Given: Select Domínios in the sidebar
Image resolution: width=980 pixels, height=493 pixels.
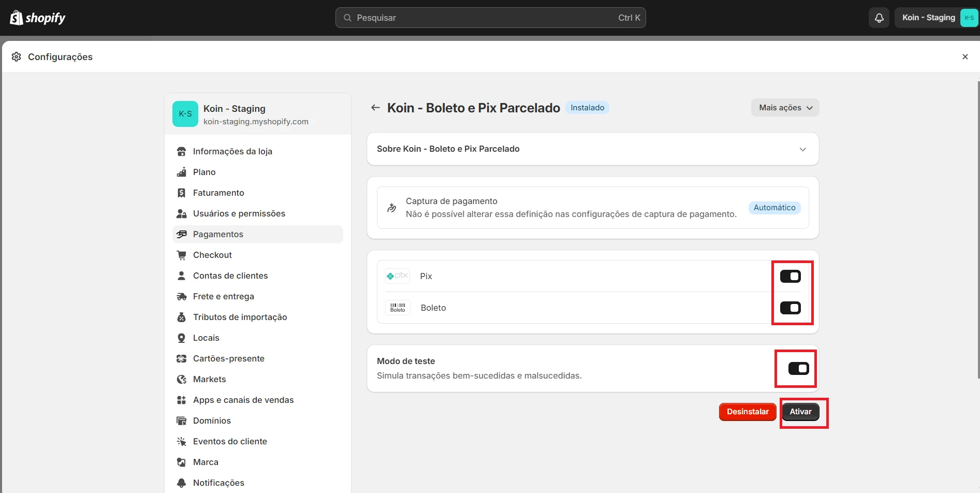Looking at the screenshot, I should pos(258,421).
